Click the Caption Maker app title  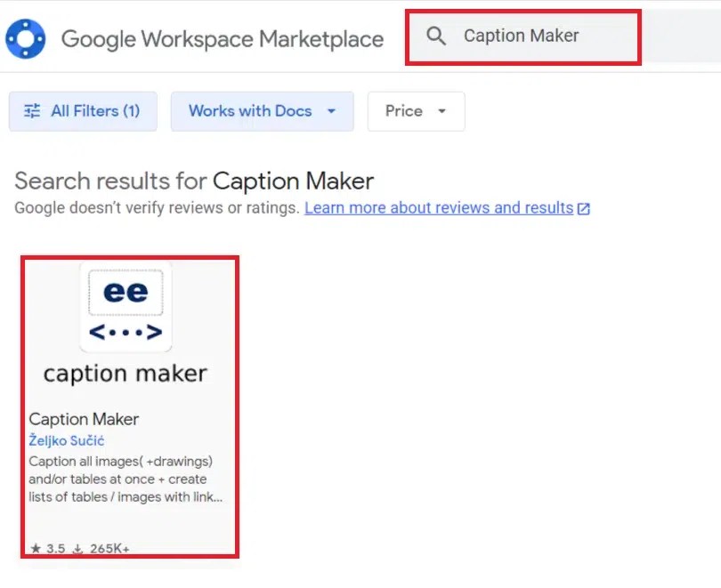coord(83,419)
